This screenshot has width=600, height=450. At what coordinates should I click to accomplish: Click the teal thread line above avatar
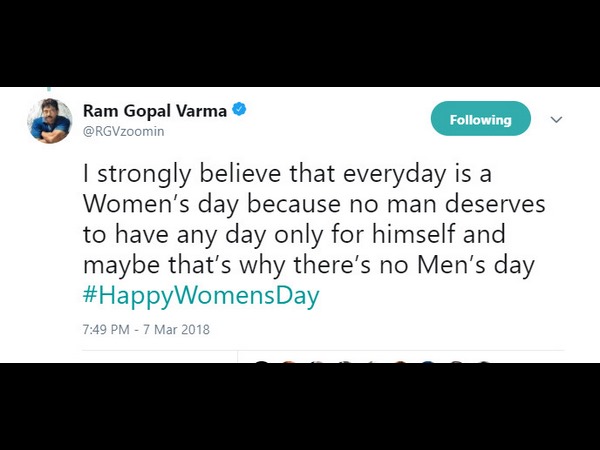49,89
